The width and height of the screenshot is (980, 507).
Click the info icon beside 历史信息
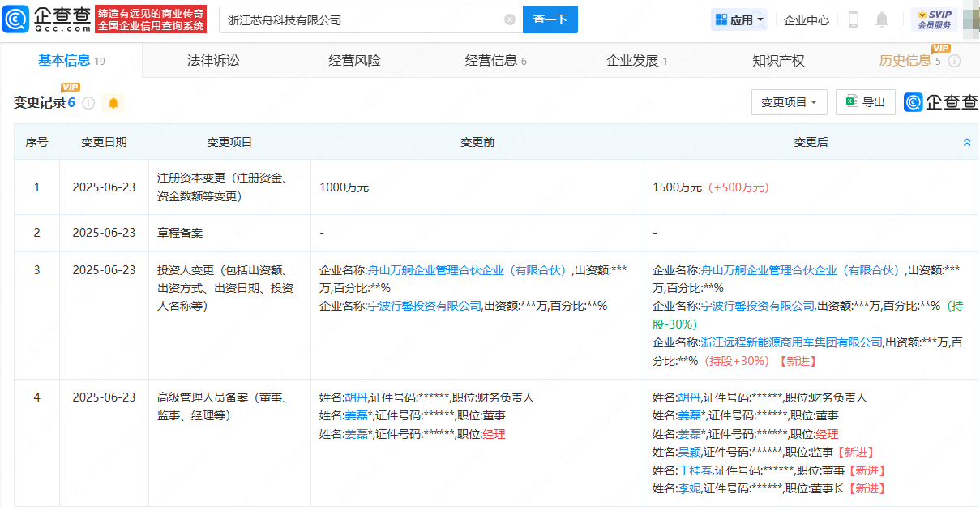click(x=954, y=61)
